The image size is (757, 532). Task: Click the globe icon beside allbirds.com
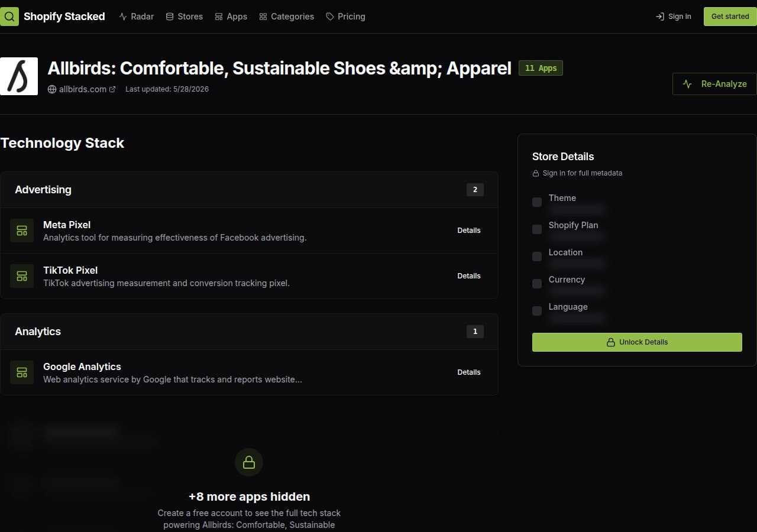coord(52,89)
